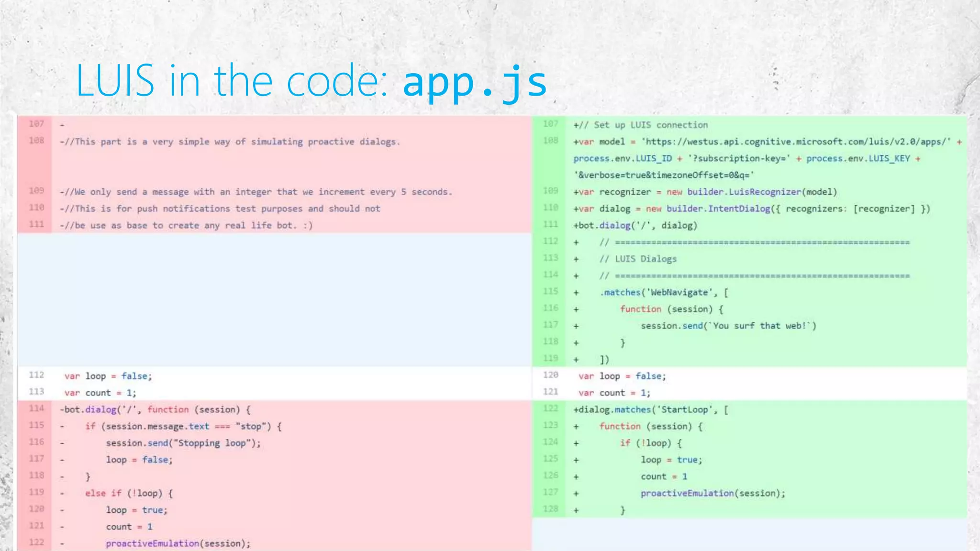Click right pane line 121 'var count = 1;'
Viewport: 980px width, 551px height.
tap(614, 393)
